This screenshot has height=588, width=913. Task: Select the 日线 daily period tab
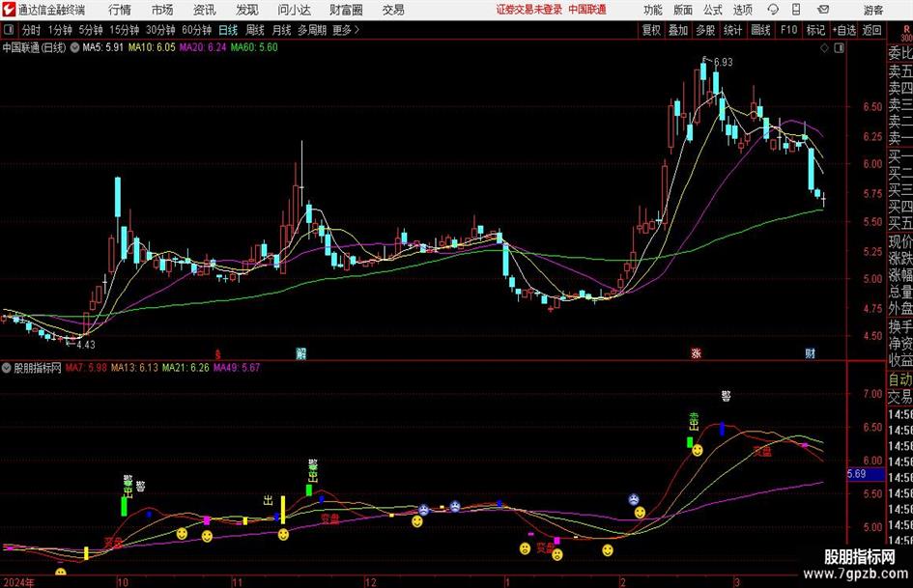(228, 30)
